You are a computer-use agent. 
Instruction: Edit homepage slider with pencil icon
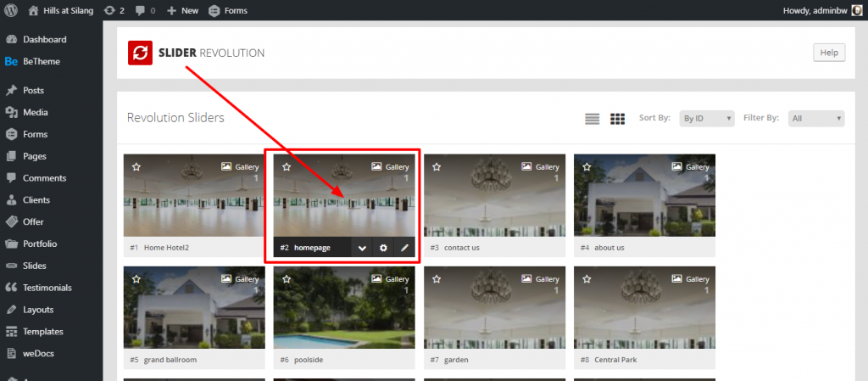point(404,248)
